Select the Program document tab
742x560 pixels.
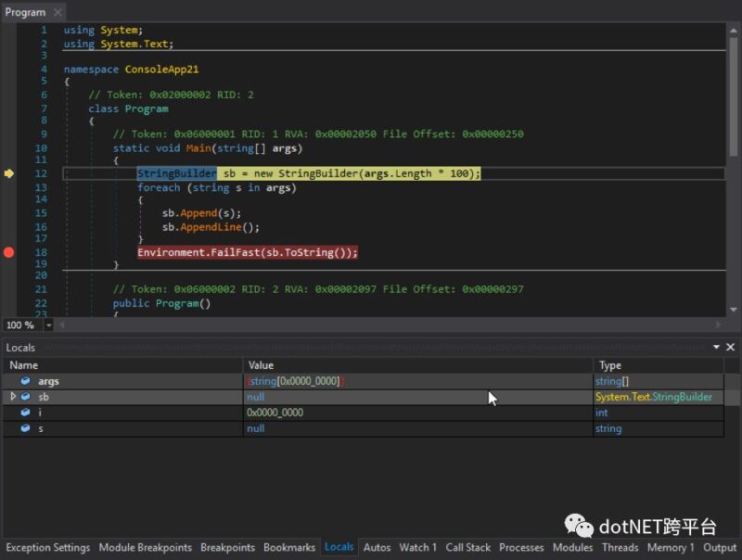click(x=24, y=12)
